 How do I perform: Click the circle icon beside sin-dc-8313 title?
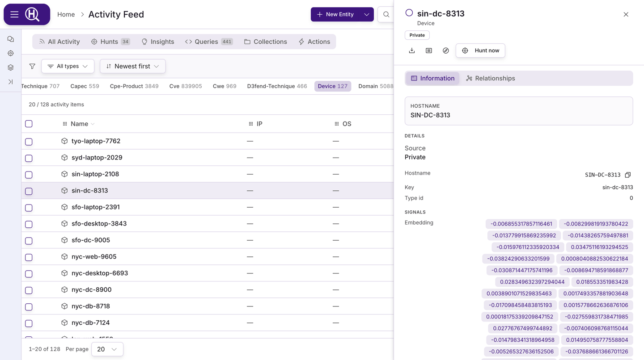tap(409, 13)
